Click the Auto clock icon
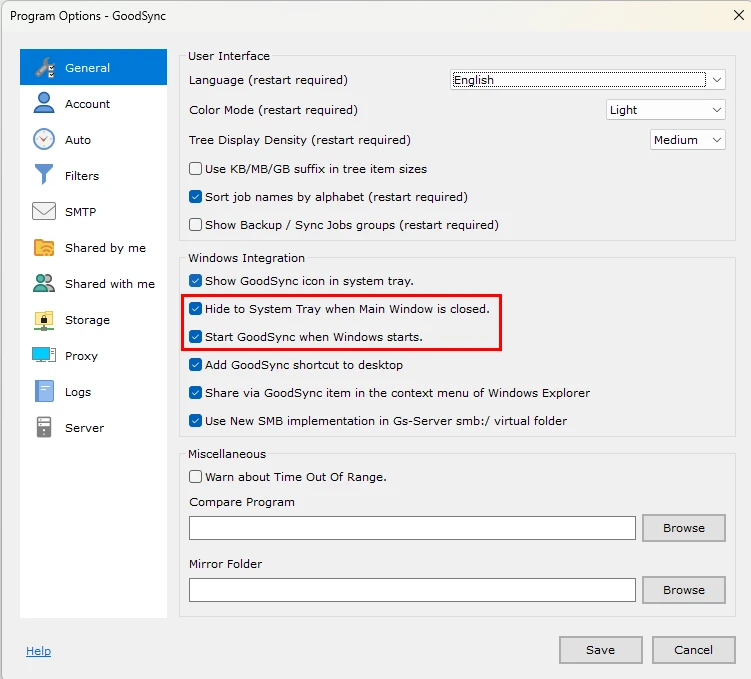Screen dimensions: 751x679 (44, 139)
